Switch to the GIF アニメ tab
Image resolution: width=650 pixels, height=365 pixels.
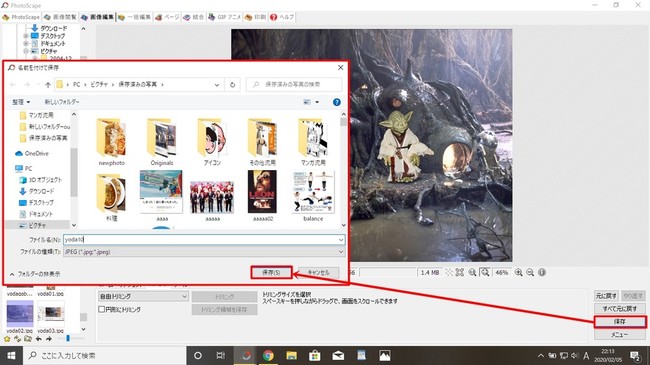click(225, 17)
